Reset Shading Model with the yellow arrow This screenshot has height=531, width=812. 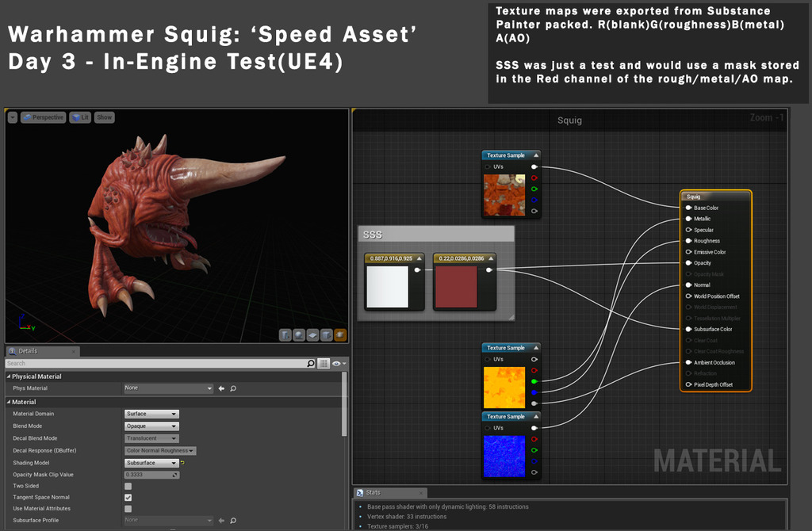click(x=182, y=463)
